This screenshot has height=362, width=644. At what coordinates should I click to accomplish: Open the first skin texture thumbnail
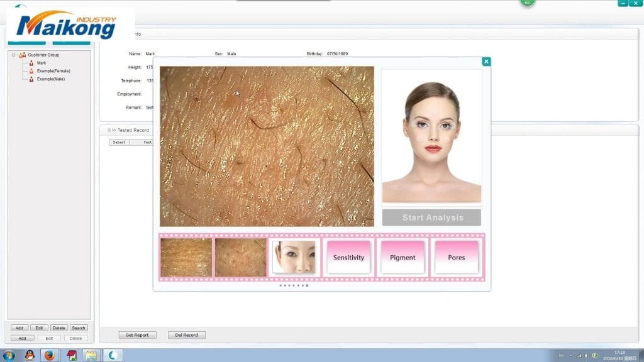click(x=186, y=257)
